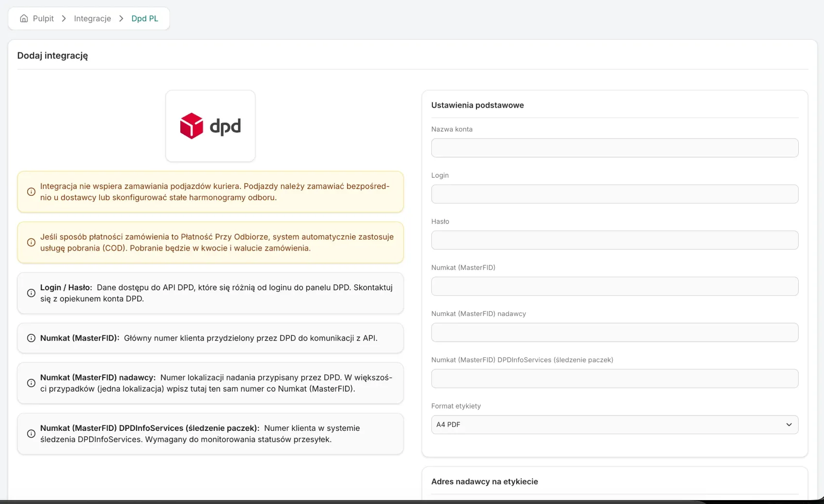Click the Numkat (MasterFID) input field
Image resolution: width=824 pixels, height=504 pixels.
pos(615,286)
